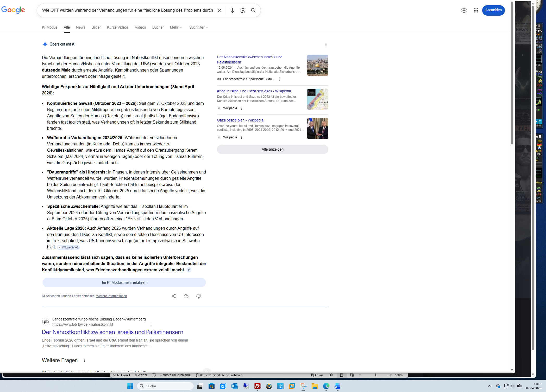
Task: Switch to the Bilder tab
Action: point(96,27)
